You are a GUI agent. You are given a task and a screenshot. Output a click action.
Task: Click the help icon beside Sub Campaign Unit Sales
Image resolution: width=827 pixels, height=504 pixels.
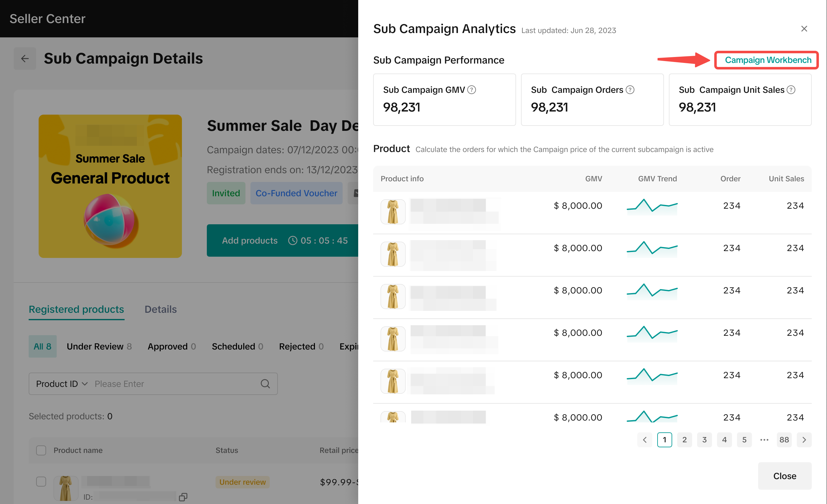click(x=791, y=90)
